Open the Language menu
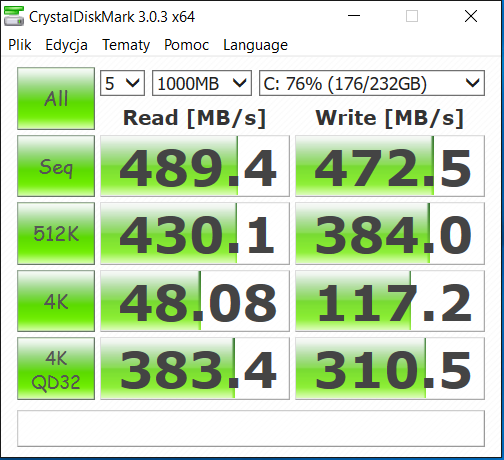 (x=255, y=45)
